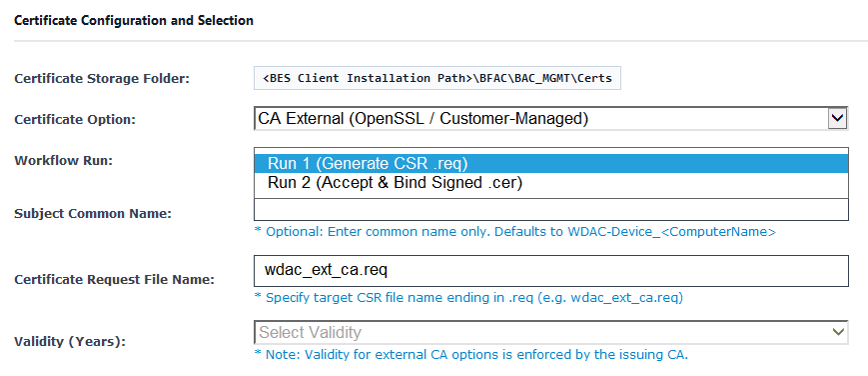868x376 pixels.
Task: Click the Certificate Option label
Action: [x=74, y=119]
